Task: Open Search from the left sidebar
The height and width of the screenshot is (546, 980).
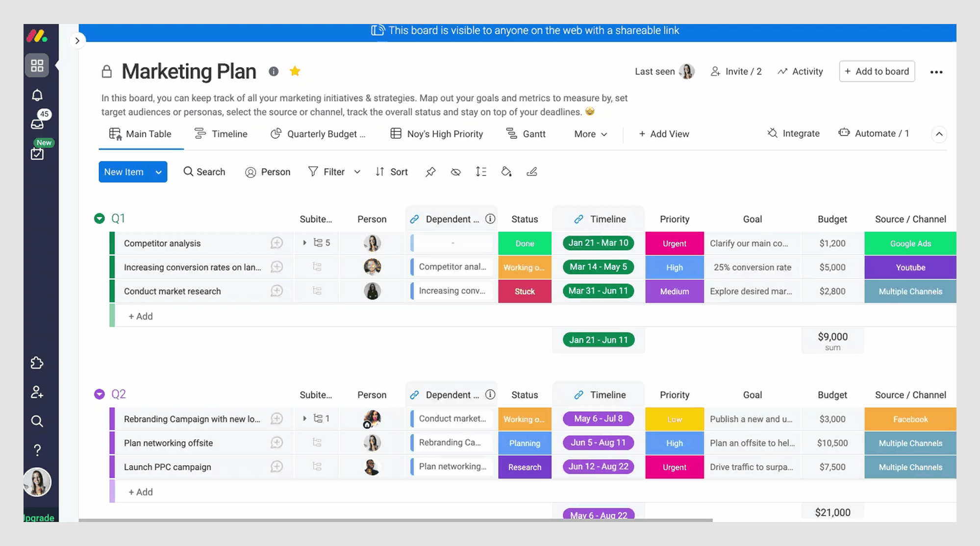Action: [x=37, y=421]
